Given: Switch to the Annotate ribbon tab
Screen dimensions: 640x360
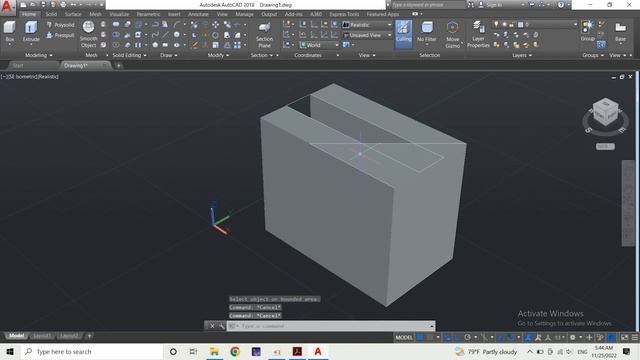Looking at the screenshot, I should click(198, 14).
